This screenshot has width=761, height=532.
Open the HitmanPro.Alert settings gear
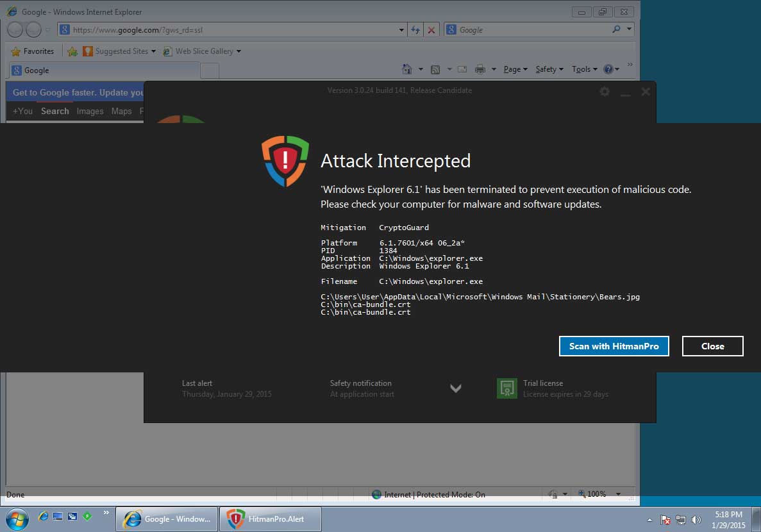604,91
